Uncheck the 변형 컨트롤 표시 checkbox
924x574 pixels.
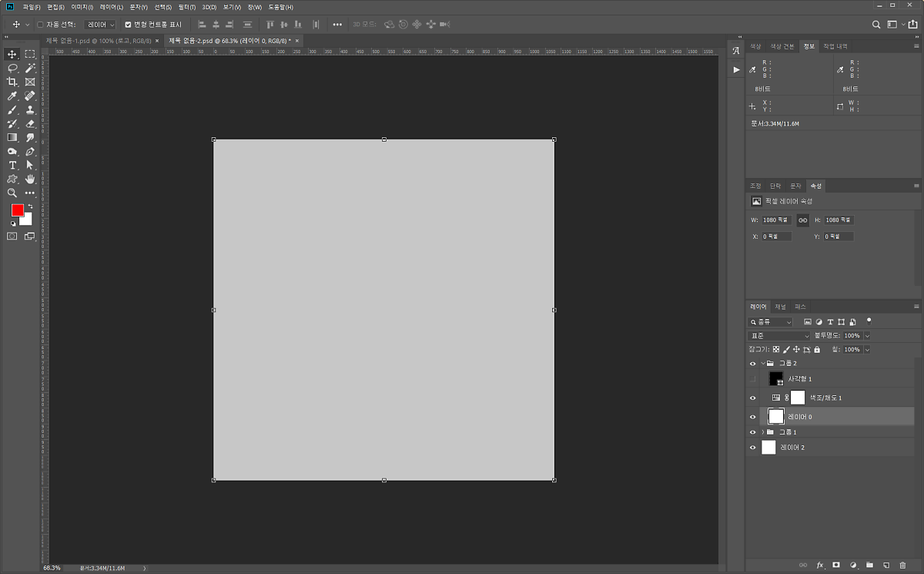128,25
